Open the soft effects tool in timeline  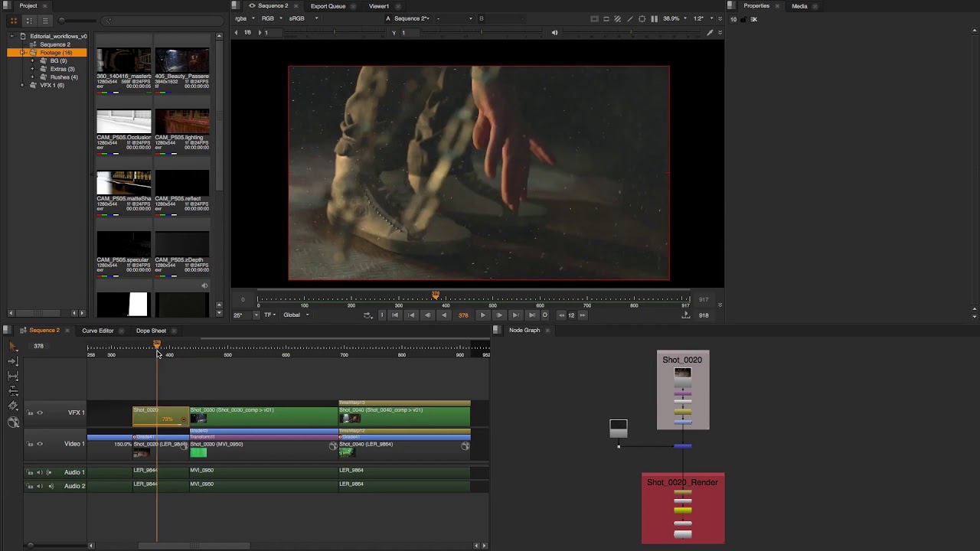(x=13, y=422)
